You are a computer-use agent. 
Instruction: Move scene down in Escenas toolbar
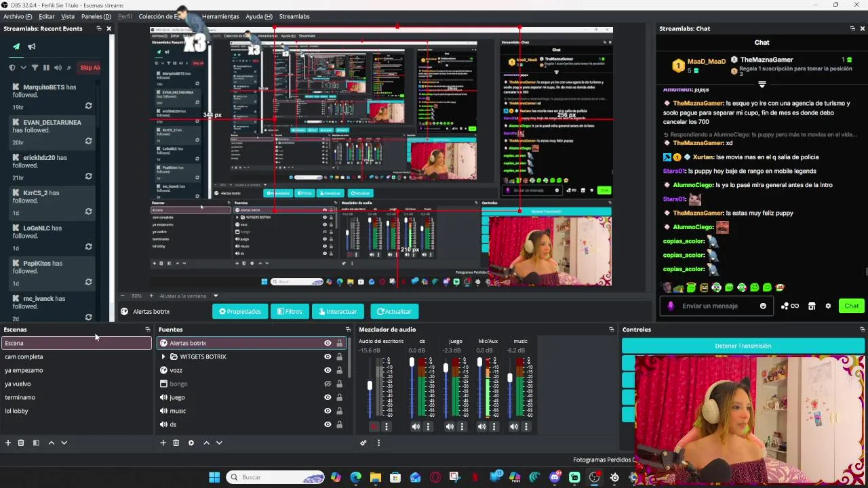[64, 443]
